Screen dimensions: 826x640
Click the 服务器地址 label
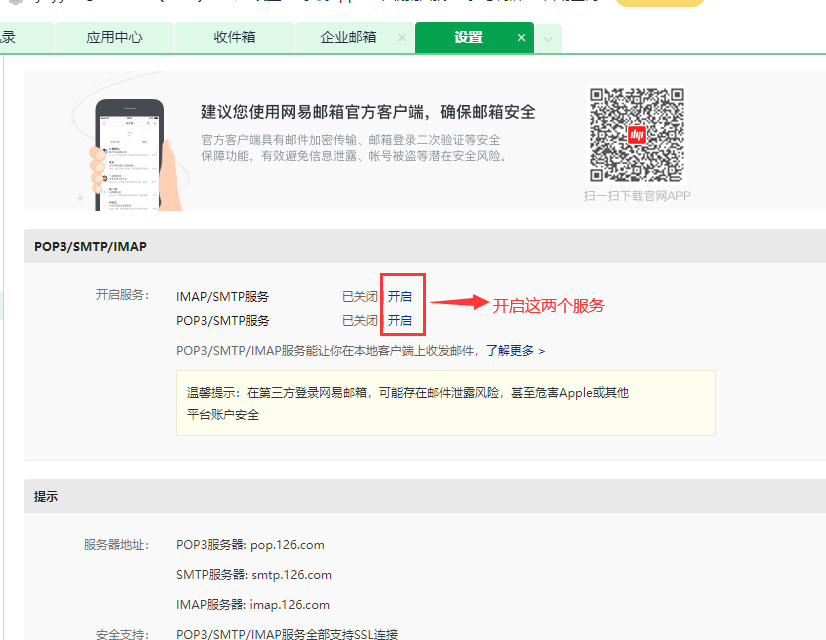[116, 545]
